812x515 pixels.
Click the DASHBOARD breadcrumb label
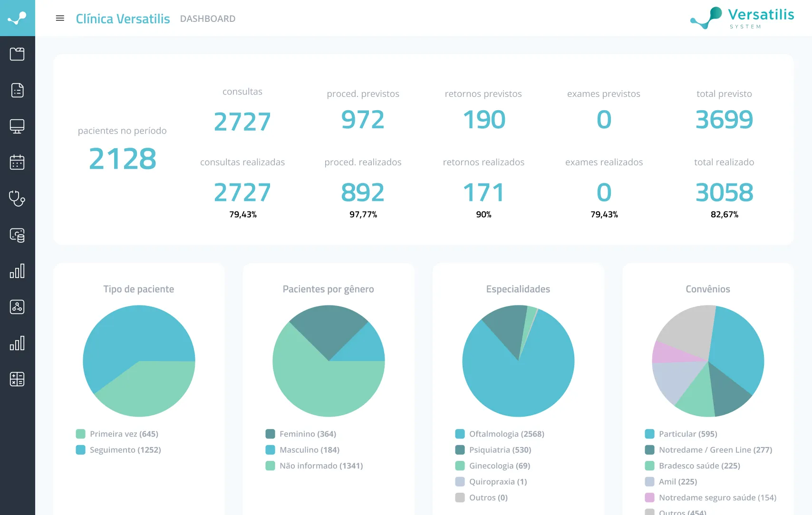[x=208, y=19]
